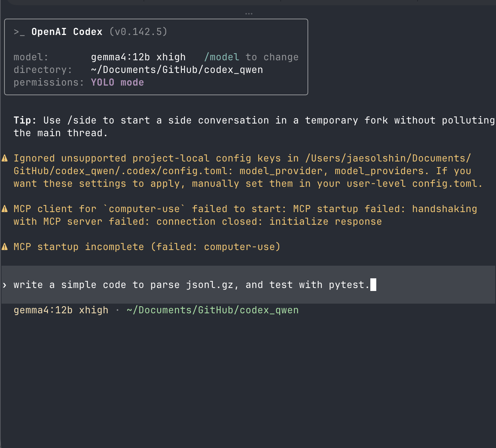Click the three-dot pane handle at top
The image size is (496, 448).
point(249,14)
